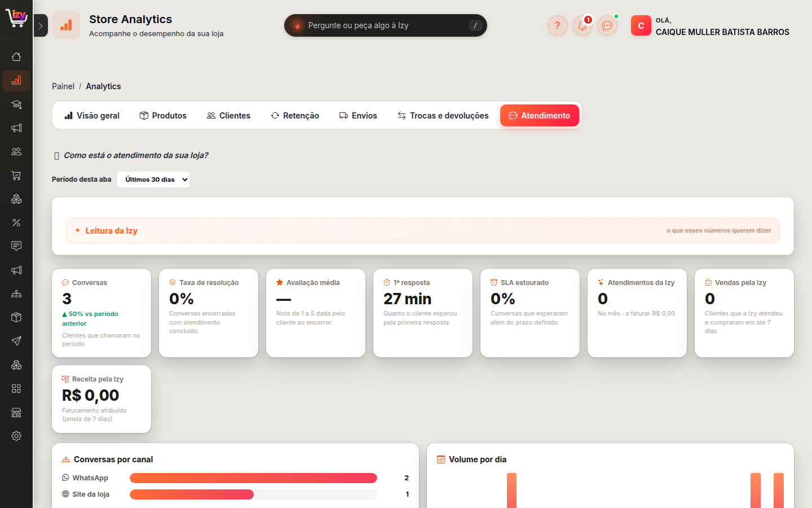Click the Store Analytics page title
Screen dimensions: 812x508
pos(131,19)
